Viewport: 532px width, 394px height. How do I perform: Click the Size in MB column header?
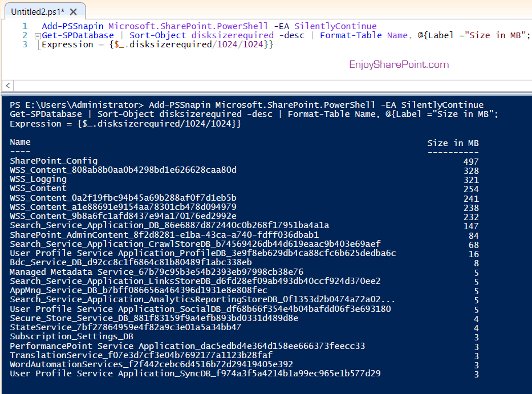pos(452,143)
